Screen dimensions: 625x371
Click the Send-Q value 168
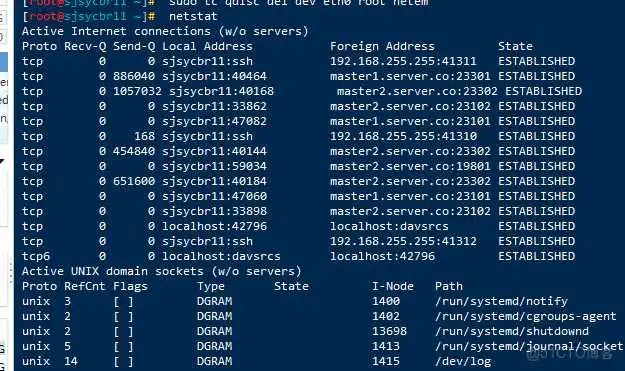(144, 137)
